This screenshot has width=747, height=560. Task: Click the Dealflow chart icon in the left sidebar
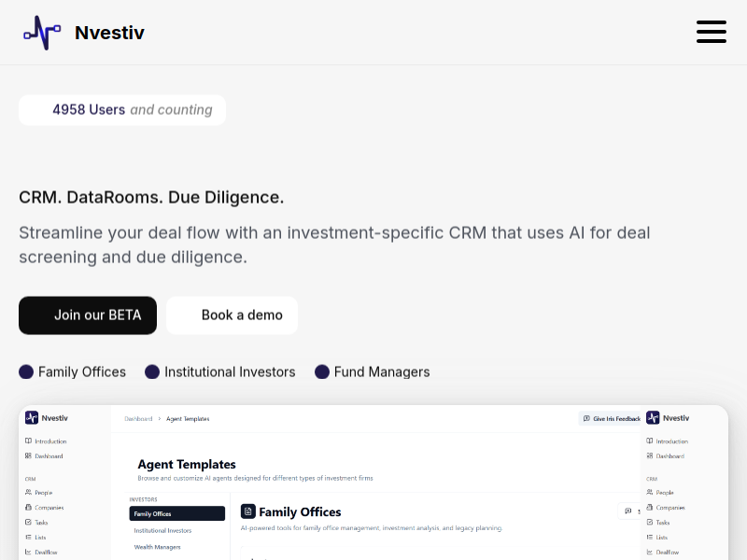coord(29,552)
